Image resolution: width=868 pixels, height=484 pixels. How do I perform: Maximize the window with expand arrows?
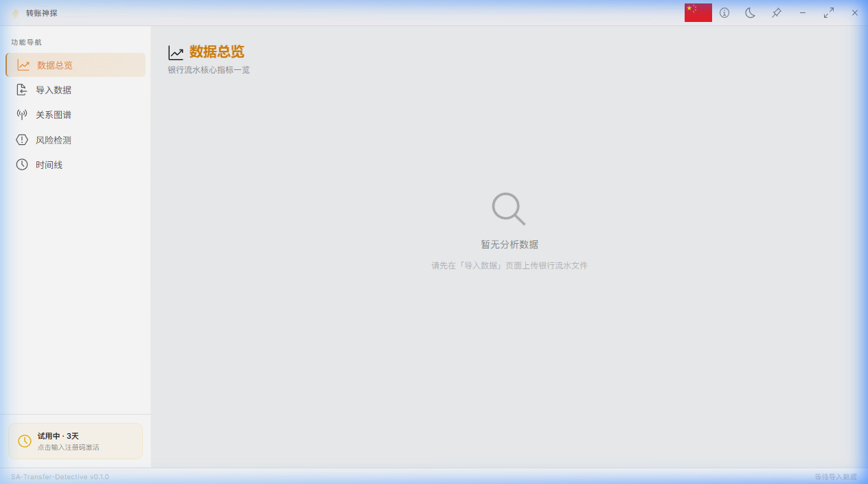829,13
